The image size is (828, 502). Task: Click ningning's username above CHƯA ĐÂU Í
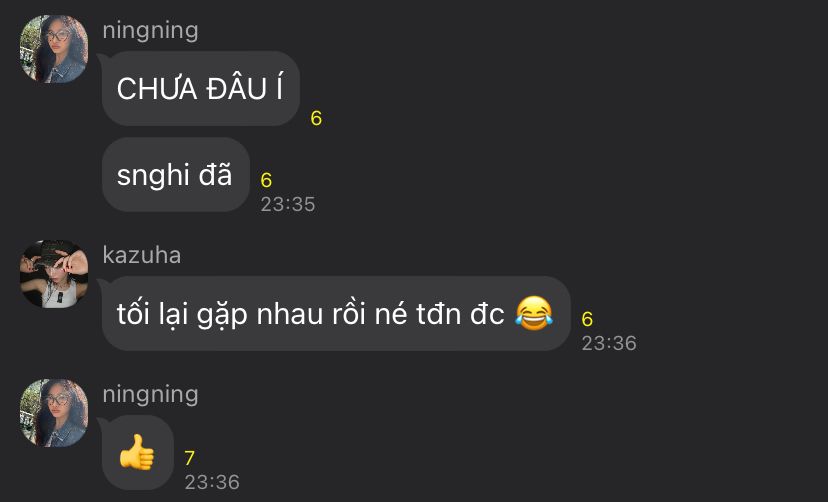click(x=150, y=30)
